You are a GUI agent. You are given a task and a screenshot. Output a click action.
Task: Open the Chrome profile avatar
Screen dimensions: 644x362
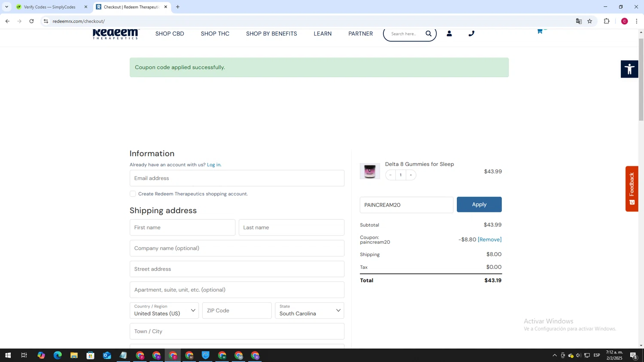pyautogui.click(x=625, y=21)
